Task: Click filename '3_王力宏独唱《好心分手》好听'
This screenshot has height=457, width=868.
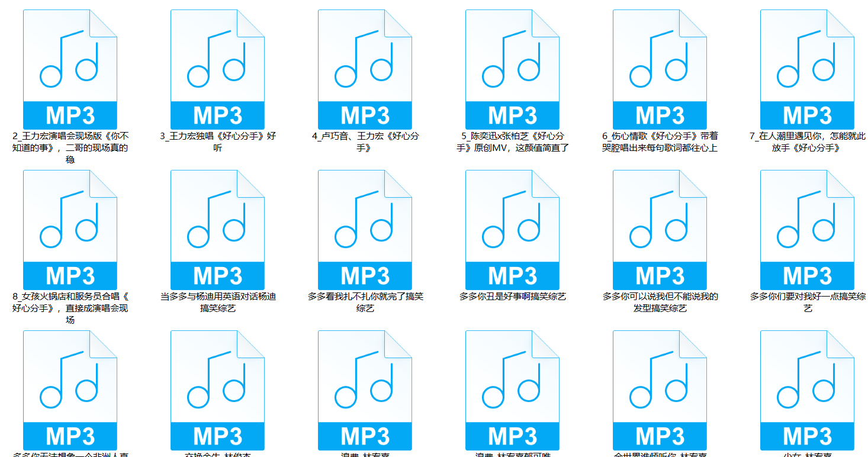Action: coord(218,141)
